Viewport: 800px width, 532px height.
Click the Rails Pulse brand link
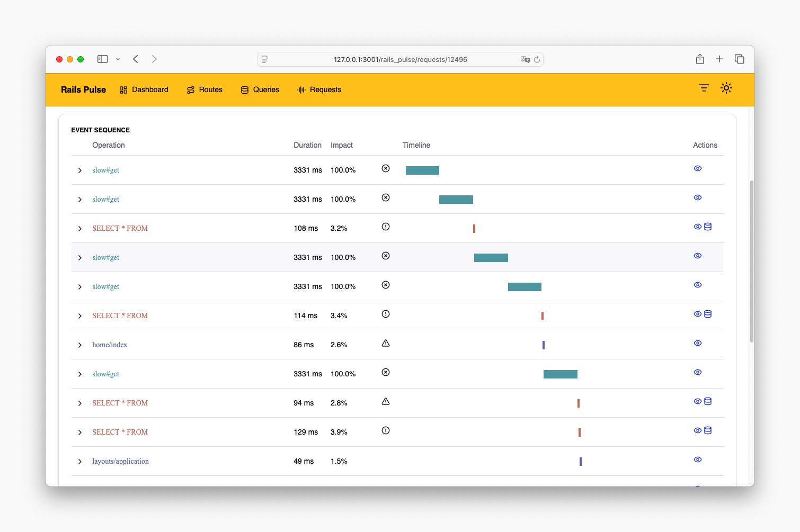pyautogui.click(x=83, y=89)
